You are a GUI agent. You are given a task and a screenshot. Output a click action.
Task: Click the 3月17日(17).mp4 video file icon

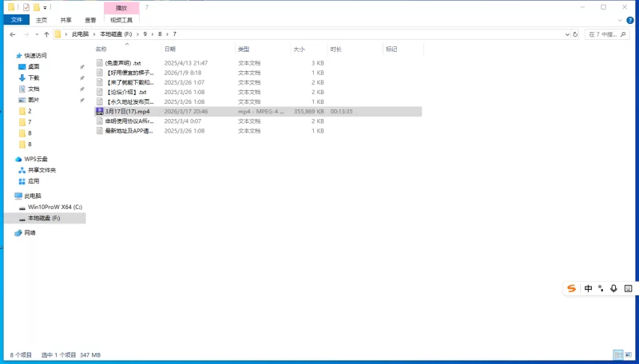99,111
